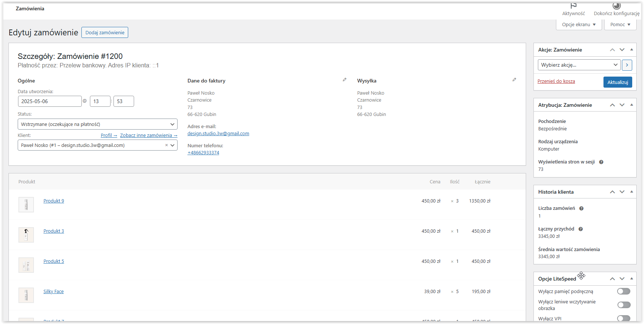Screen dimensions: 644x324
Task: Open the Pomoc tab
Action: pos(620,25)
